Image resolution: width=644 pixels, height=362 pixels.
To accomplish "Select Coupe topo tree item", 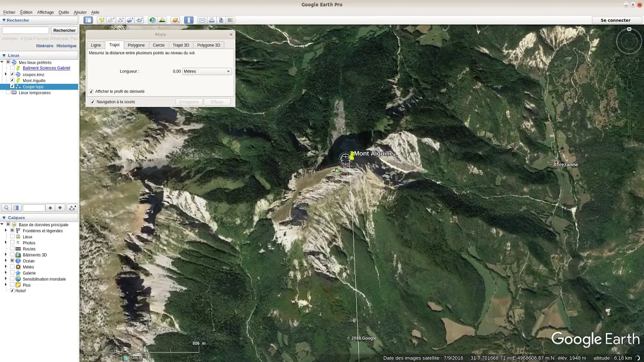I will [x=33, y=86].
